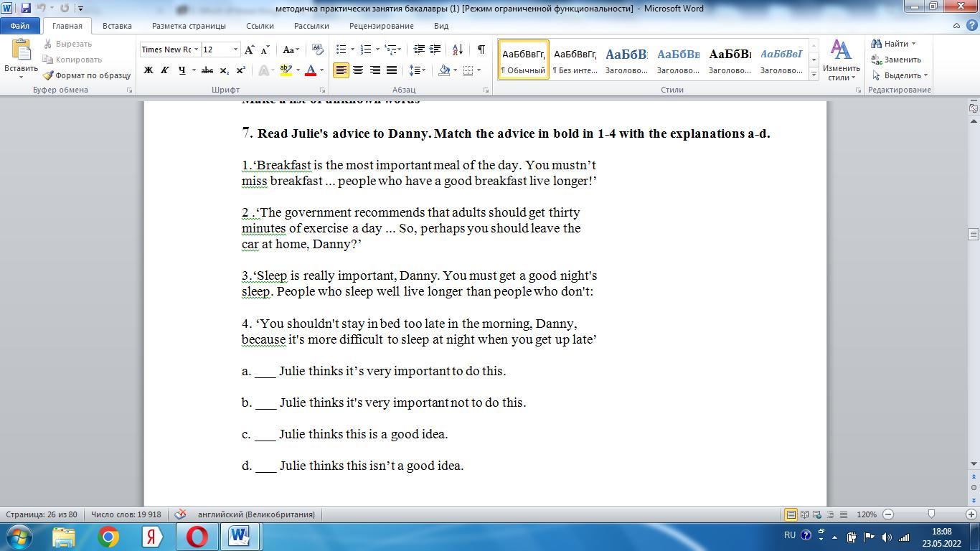980x551 pixels.
Task: Open Opera browser from the taskbar
Action: pyautogui.click(x=197, y=537)
